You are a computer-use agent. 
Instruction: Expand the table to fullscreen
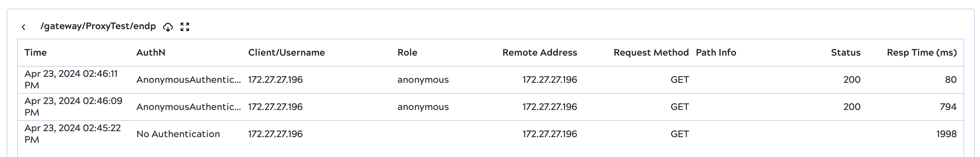coord(185,27)
